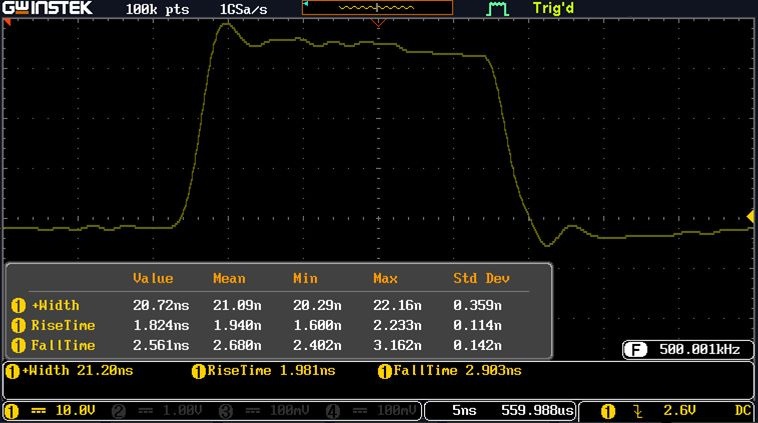Click the RiseTime value 1.824ns
758x423 pixels.
[x=161, y=325]
